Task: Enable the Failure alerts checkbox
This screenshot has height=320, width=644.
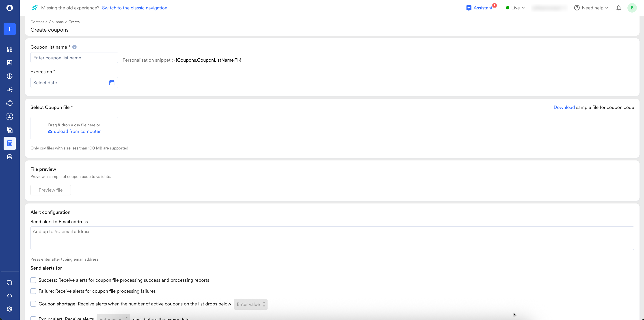Action: (x=33, y=291)
